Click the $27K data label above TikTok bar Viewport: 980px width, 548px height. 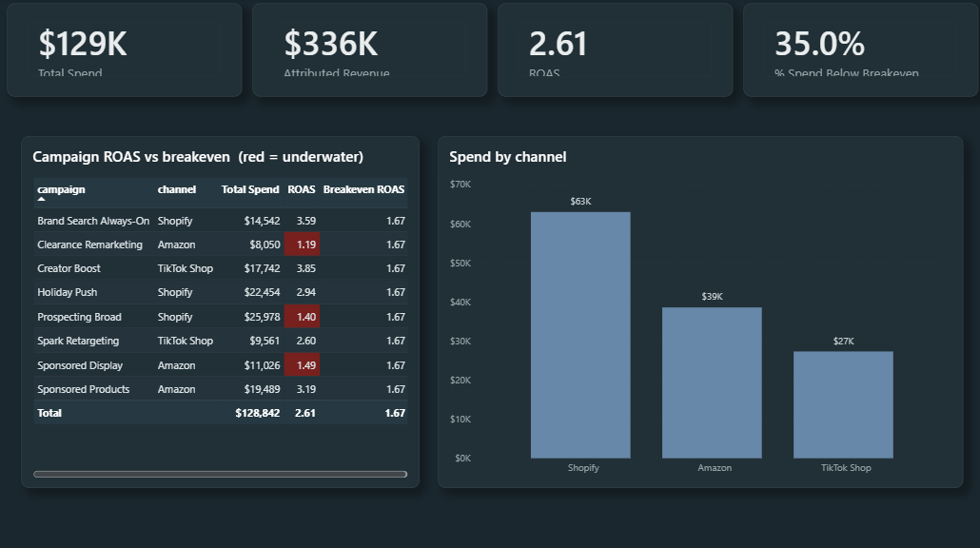tap(843, 342)
